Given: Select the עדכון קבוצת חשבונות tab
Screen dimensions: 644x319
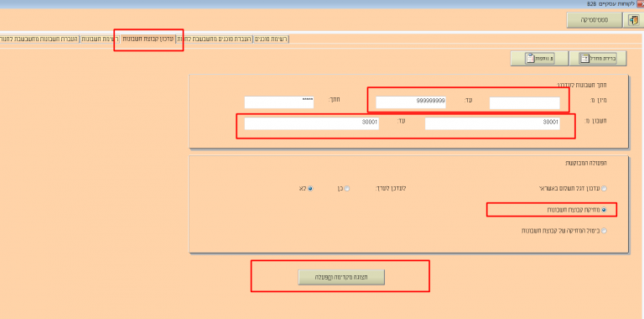Looking at the screenshot, I should click(148, 39).
